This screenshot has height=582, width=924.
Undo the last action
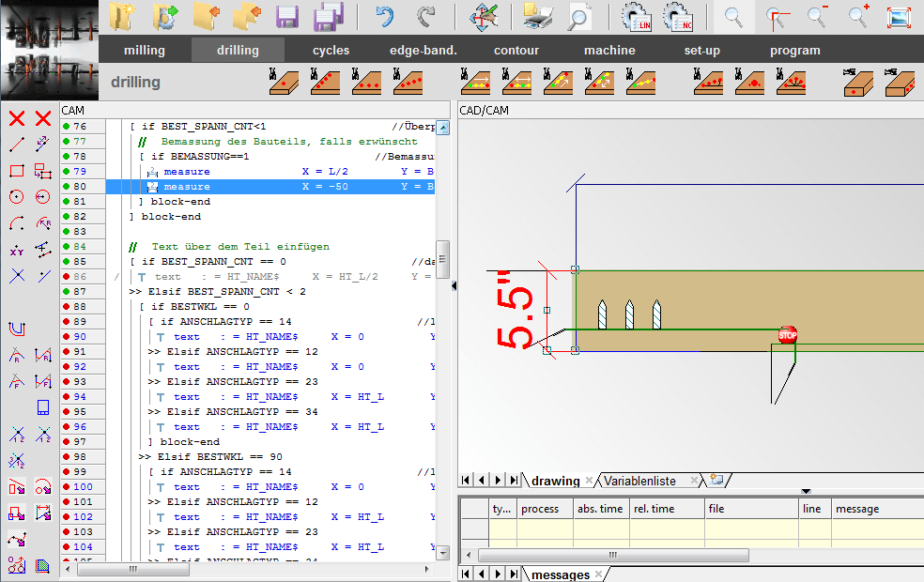pos(384,16)
